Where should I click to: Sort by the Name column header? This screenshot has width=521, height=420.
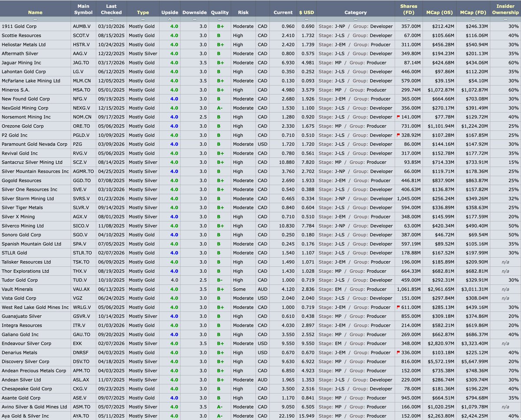pos(35,13)
